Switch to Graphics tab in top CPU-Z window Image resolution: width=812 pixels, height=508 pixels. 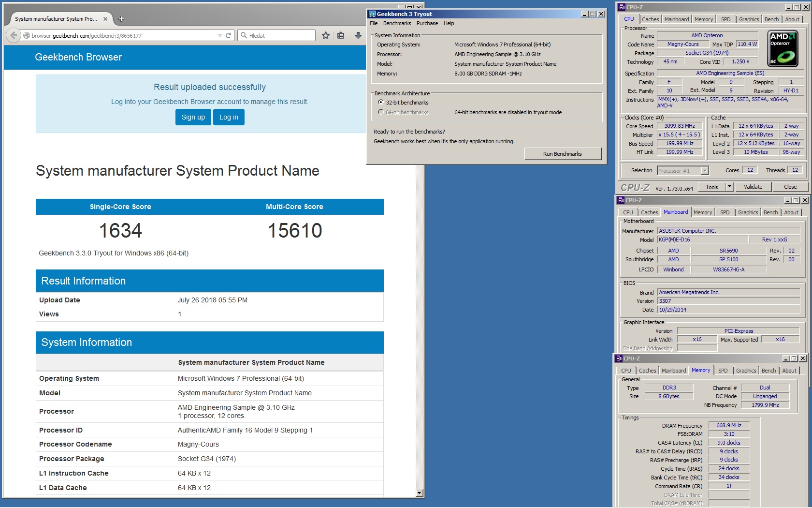749,19
